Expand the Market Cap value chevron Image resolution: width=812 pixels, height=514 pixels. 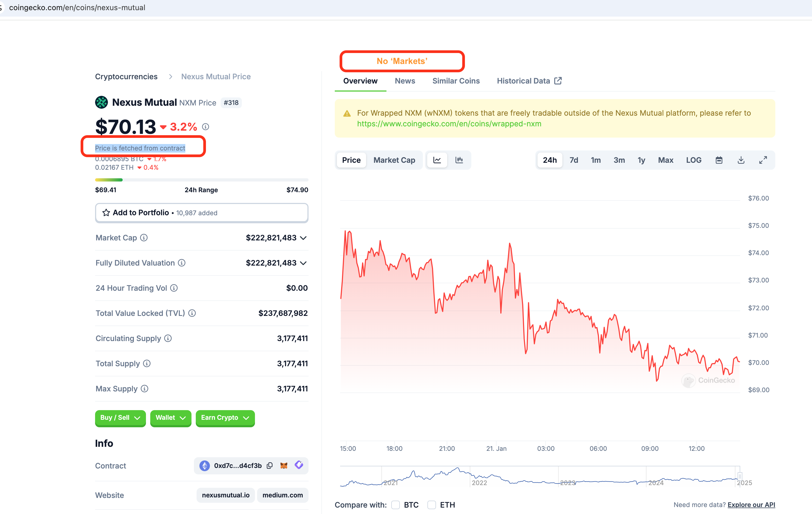coord(303,238)
